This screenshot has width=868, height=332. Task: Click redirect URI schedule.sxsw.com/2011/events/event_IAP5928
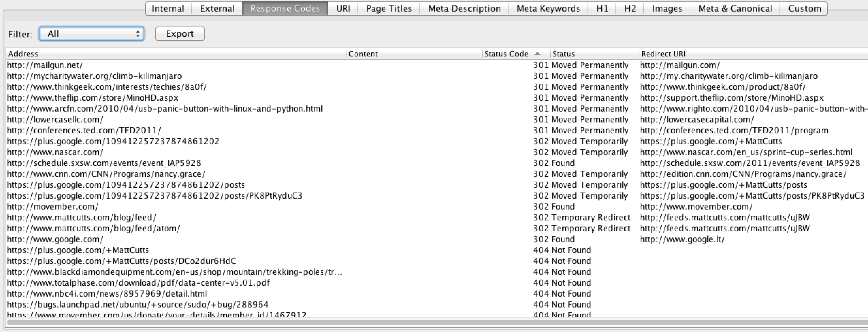coord(750,163)
